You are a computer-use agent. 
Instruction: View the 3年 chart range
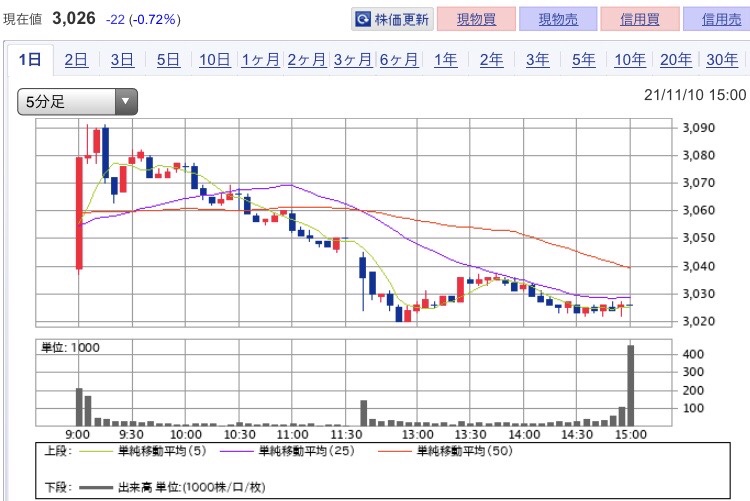pos(538,60)
